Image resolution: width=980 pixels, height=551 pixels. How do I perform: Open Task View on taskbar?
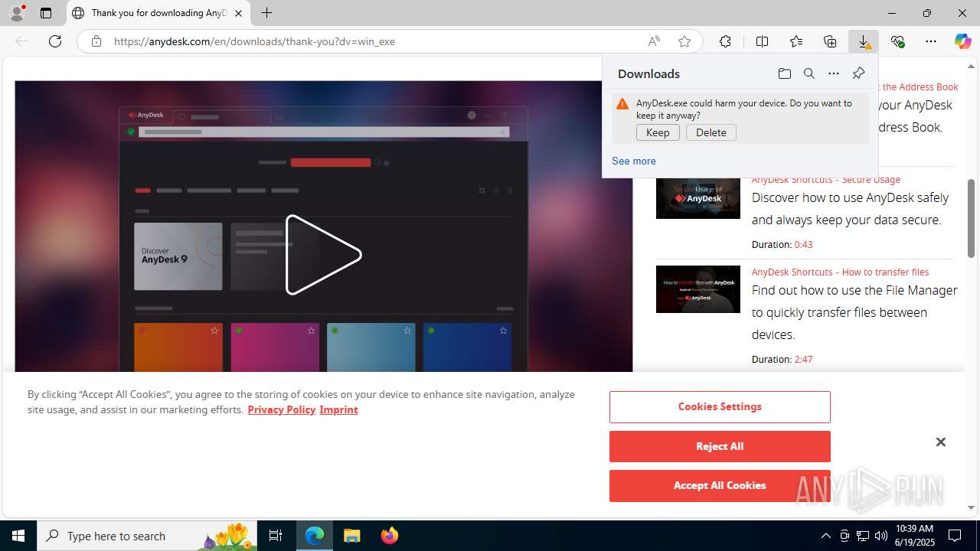(x=276, y=536)
